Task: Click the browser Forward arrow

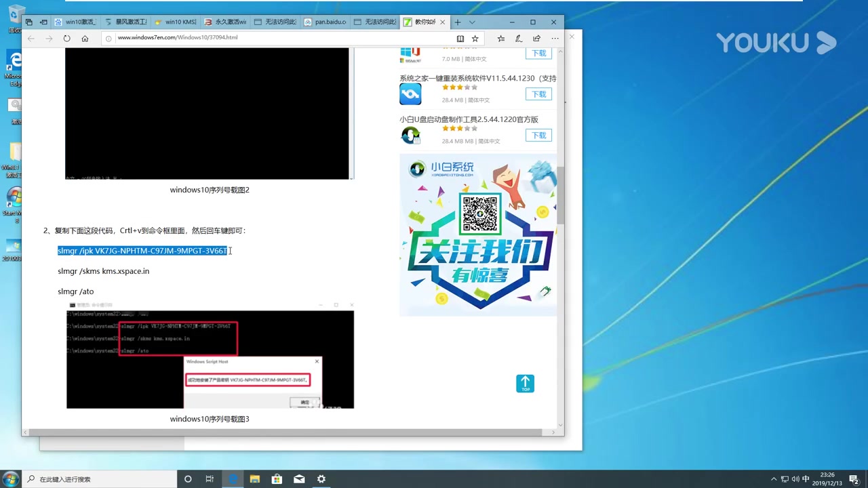Action: click(x=49, y=38)
